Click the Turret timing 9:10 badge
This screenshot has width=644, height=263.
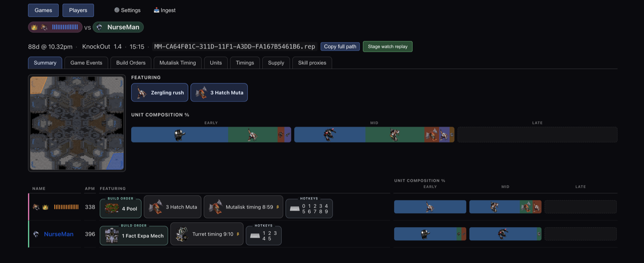207,234
